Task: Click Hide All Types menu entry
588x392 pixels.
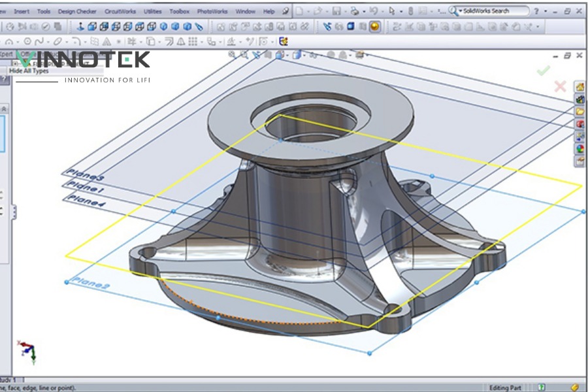Action: pyautogui.click(x=29, y=71)
